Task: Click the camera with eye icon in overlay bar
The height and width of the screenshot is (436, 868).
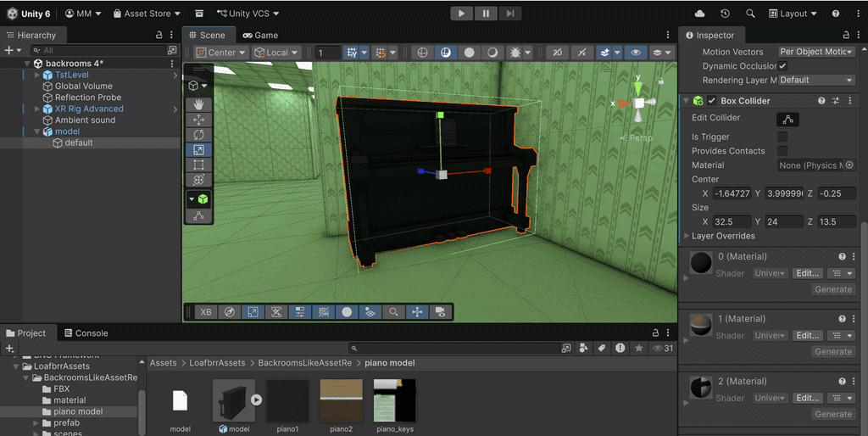Action: tap(441, 312)
